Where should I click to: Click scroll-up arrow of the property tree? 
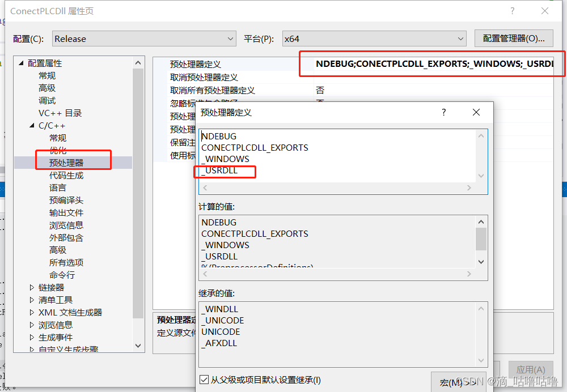click(x=138, y=63)
